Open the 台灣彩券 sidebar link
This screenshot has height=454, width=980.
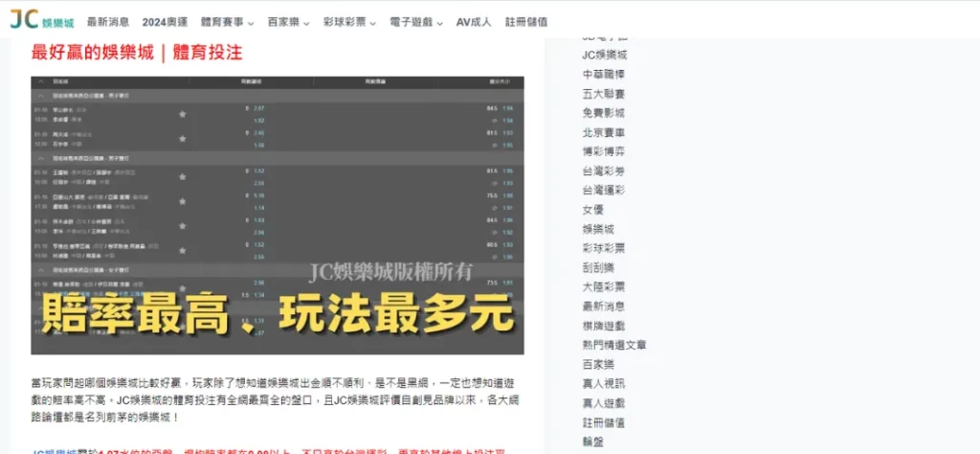(603, 170)
